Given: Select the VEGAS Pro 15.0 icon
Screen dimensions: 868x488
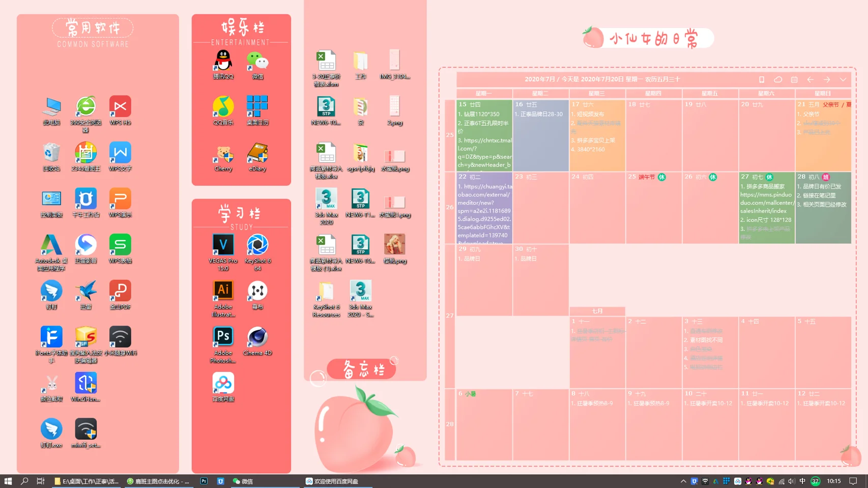Looking at the screenshot, I should 223,252.
